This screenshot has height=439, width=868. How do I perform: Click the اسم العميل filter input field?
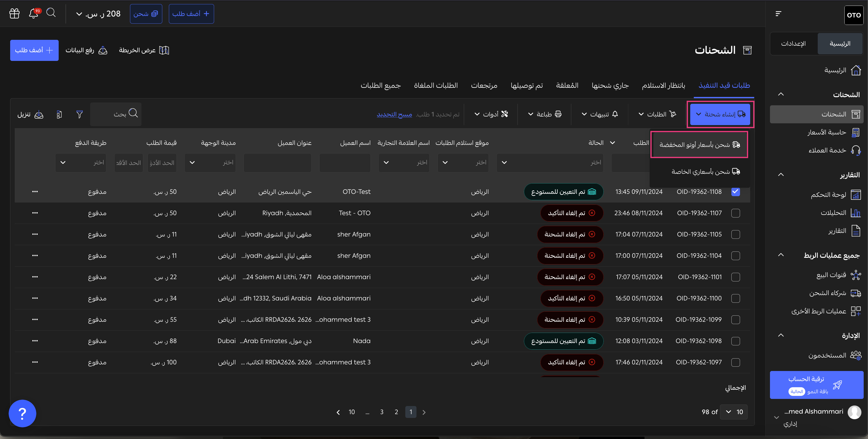(x=345, y=163)
